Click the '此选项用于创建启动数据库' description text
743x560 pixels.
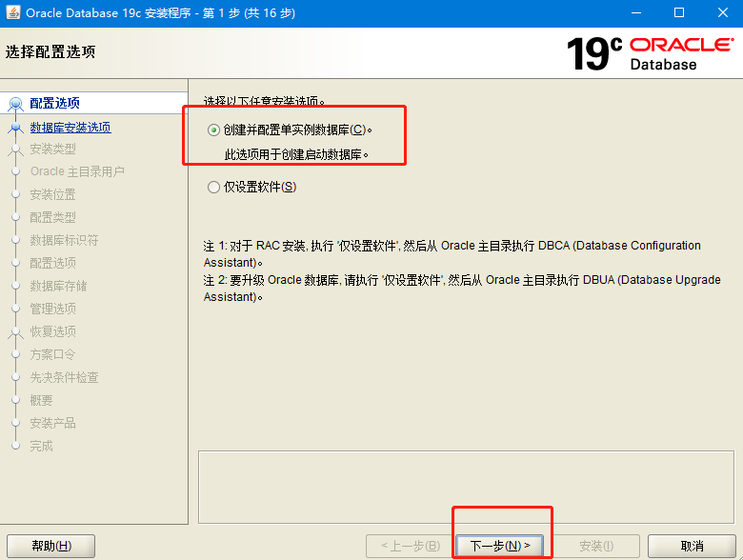(x=296, y=154)
